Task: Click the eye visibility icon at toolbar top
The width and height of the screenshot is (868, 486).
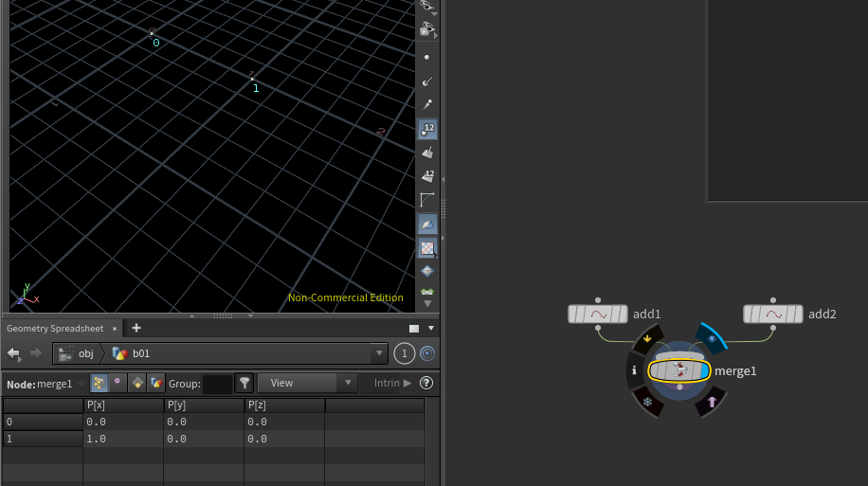Action: [x=426, y=6]
